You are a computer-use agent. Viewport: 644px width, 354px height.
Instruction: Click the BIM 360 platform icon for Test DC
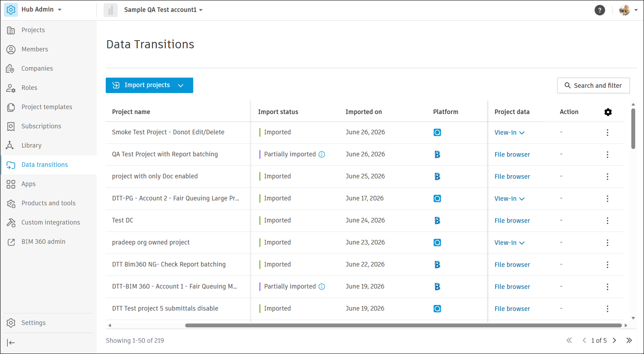pyautogui.click(x=437, y=221)
